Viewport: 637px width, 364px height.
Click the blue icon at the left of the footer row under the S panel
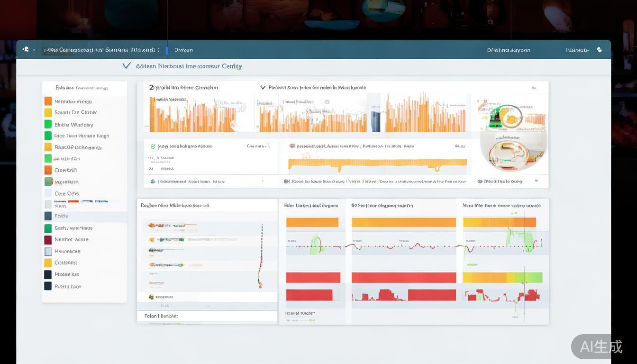pyautogui.click(x=153, y=182)
